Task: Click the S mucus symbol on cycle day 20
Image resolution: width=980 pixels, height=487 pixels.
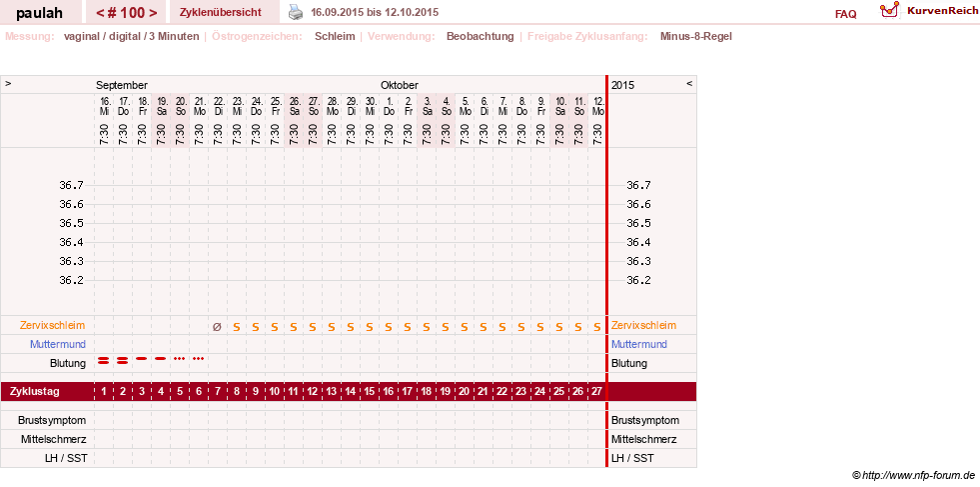Action: (x=464, y=327)
